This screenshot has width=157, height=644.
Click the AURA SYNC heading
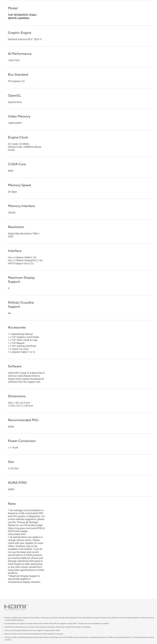click(17, 483)
